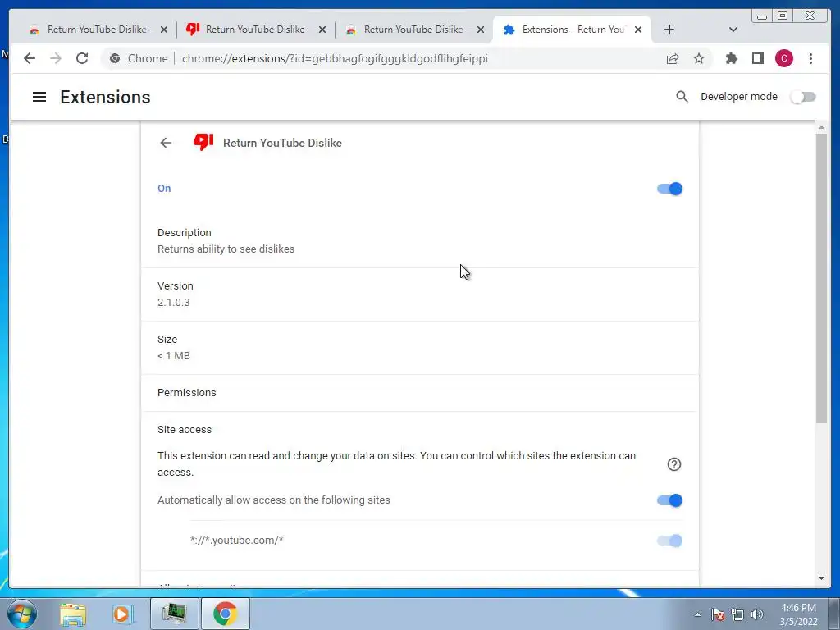Screen dimensions: 840x630
Task: Click the 'Extensions' page title
Action: (106, 97)
